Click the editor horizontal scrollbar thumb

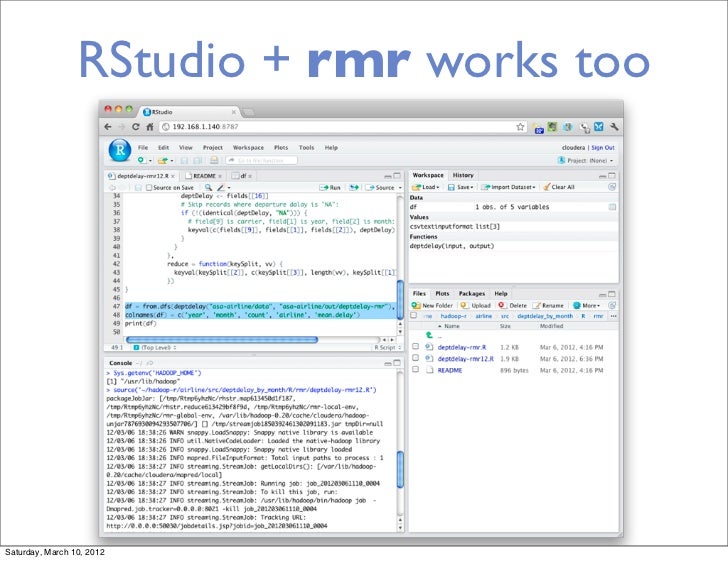coord(222,340)
